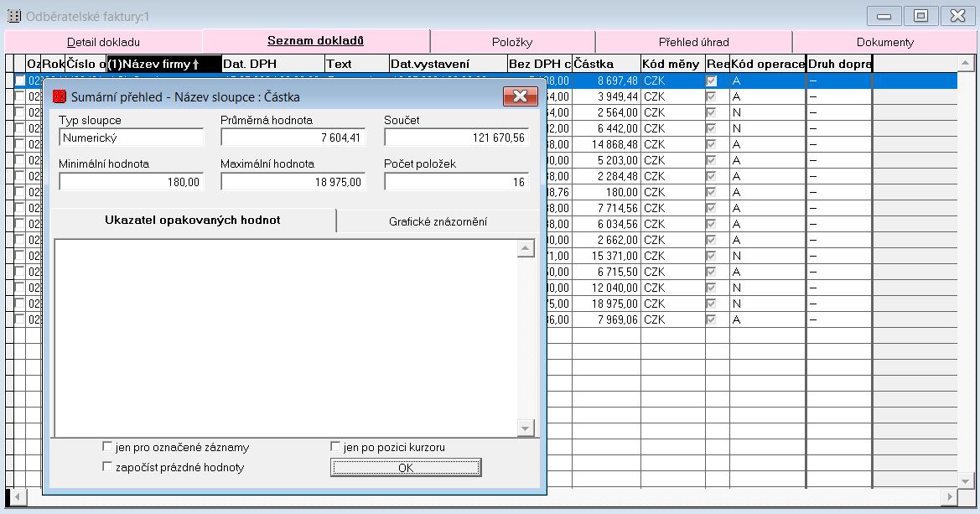Click the Kód měny column header
This screenshot has height=514, width=980.
tap(671, 64)
